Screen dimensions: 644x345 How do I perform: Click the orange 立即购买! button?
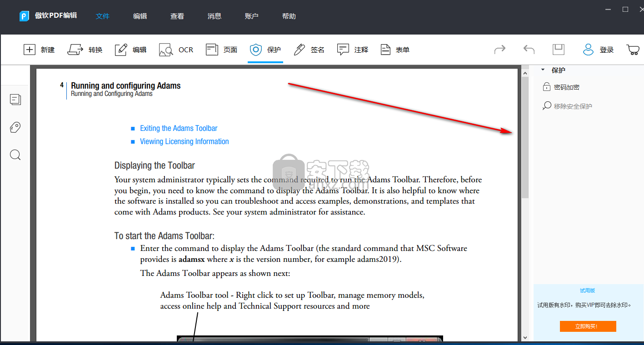pyautogui.click(x=588, y=326)
